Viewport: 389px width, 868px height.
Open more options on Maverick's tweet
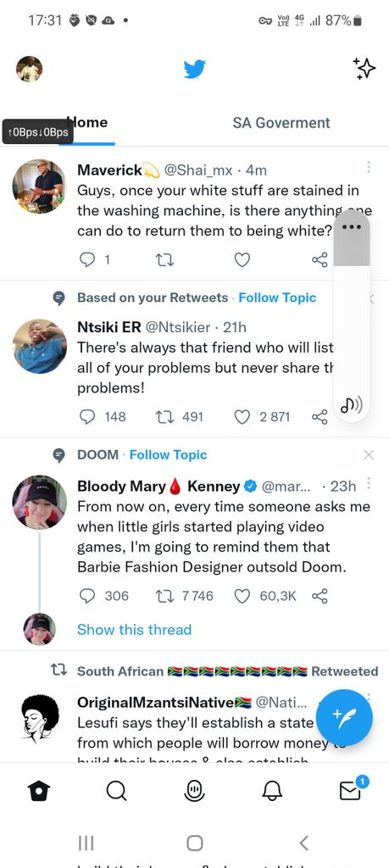click(x=368, y=167)
